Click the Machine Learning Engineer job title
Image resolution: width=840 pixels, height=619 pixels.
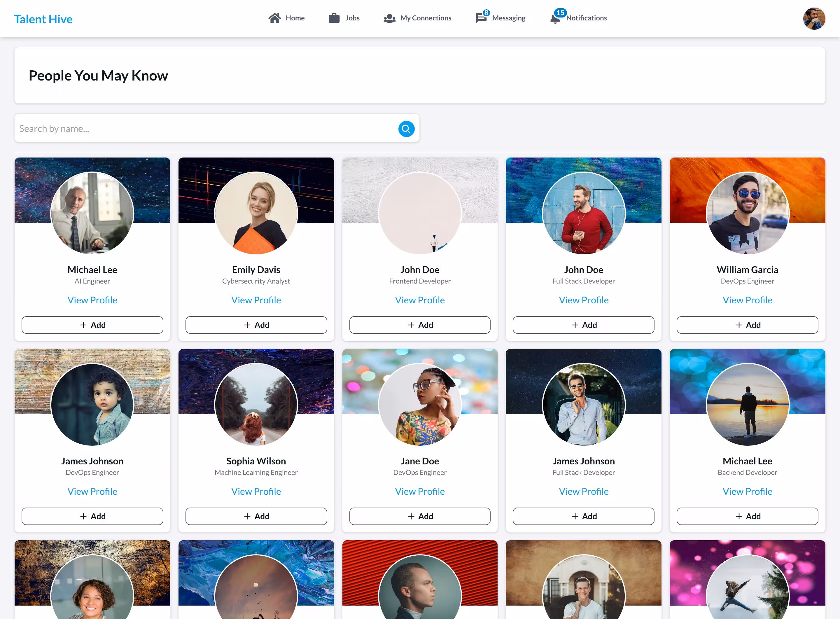click(x=256, y=473)
